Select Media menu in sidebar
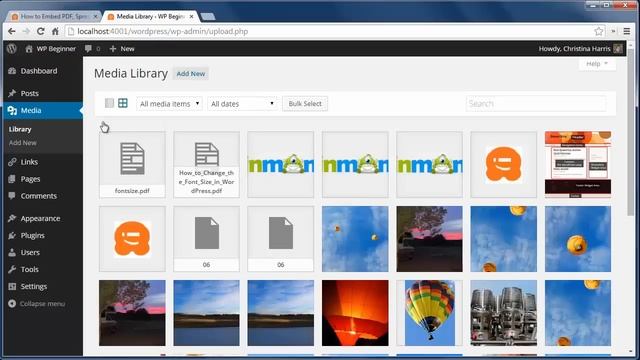The width and height of the screenshot is (640, 360). point(42,111)
